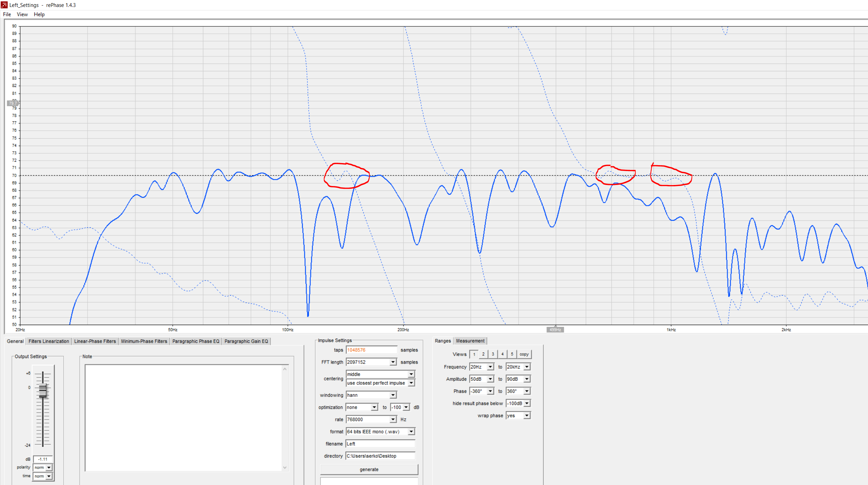The height and width of the screenshot is (485, 868).
Task: Expand the Amplitude start 50dB dropdown
Action: tap(490, 379)
